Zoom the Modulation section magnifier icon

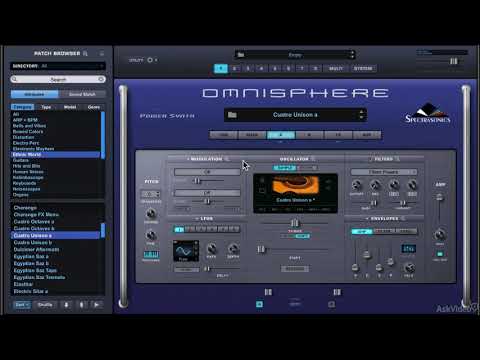227,159
